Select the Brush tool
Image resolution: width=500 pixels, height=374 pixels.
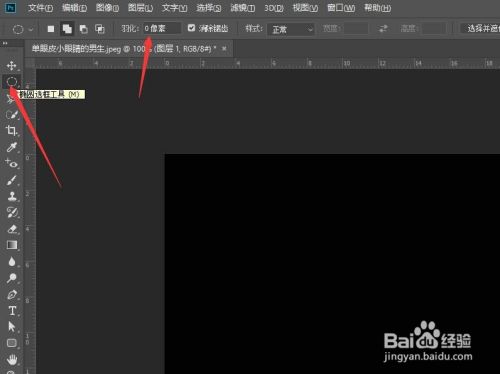click(12, 180)
